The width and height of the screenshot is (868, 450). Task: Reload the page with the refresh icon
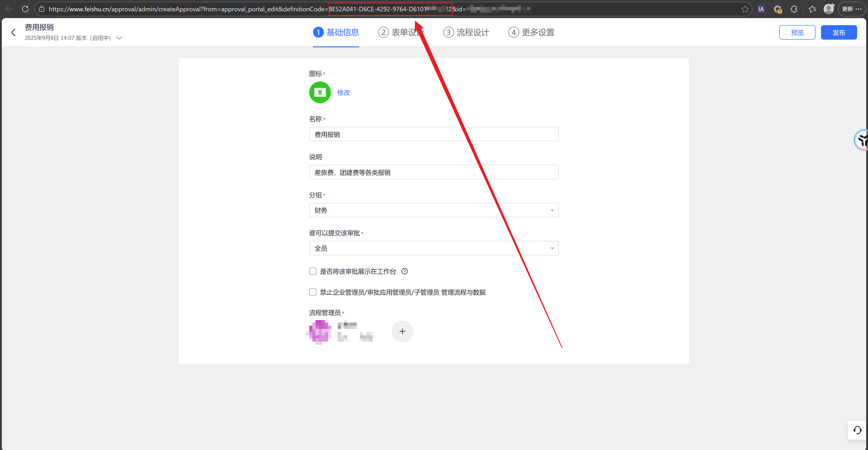tap(25, 9)
